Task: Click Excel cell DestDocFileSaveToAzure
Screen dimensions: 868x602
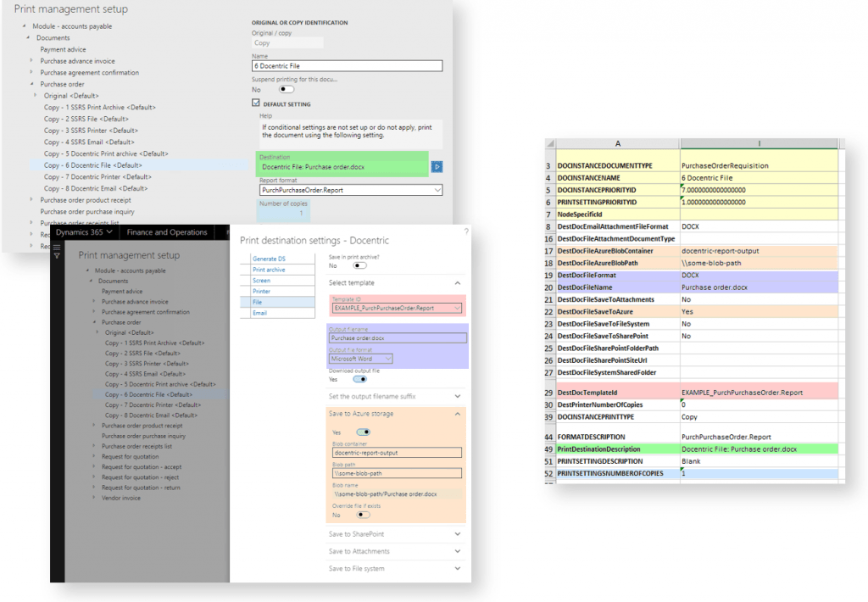Action: click(618, 312)
